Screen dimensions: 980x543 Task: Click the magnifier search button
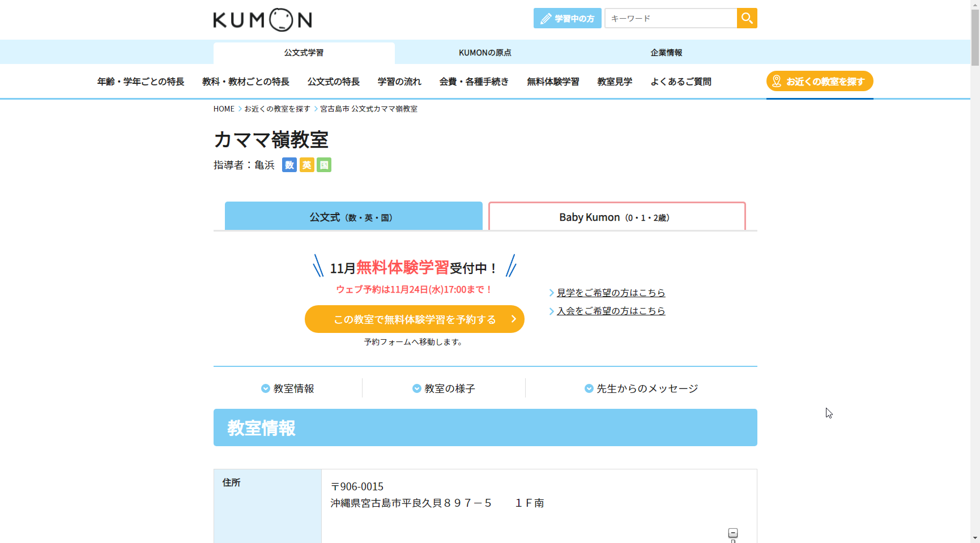747,18
